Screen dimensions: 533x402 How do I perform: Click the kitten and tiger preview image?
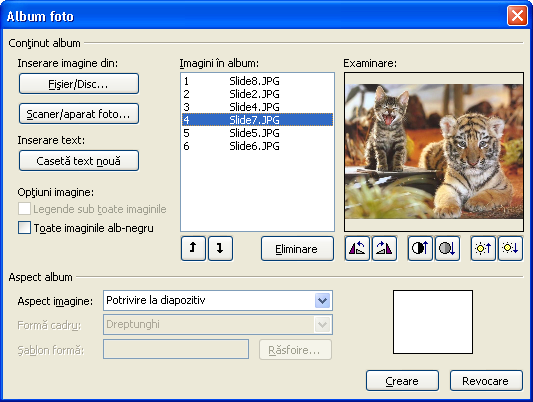(x=434, y=151)
